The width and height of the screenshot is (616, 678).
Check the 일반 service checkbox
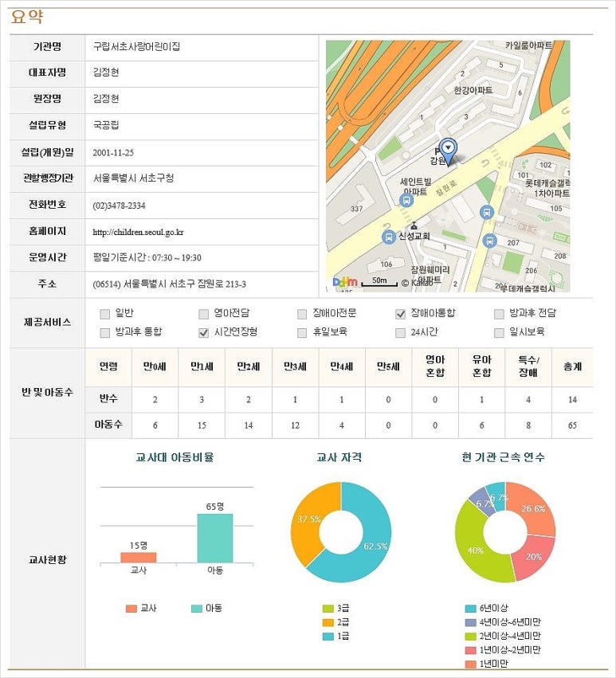(104, 314)
